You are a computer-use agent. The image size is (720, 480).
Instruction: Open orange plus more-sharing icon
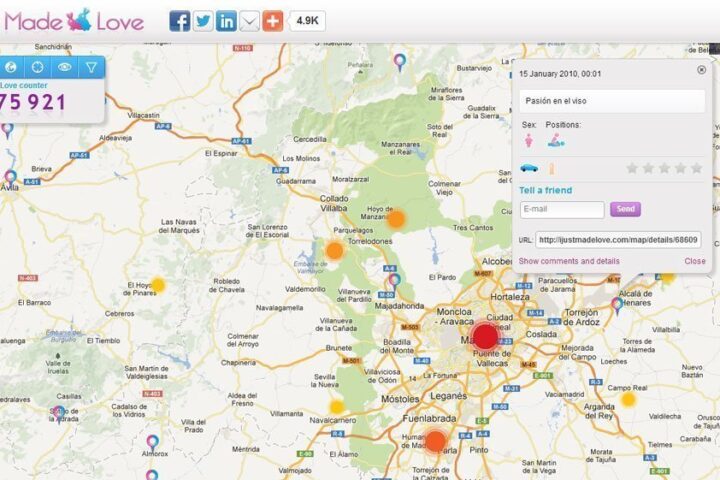coord(273,21)
